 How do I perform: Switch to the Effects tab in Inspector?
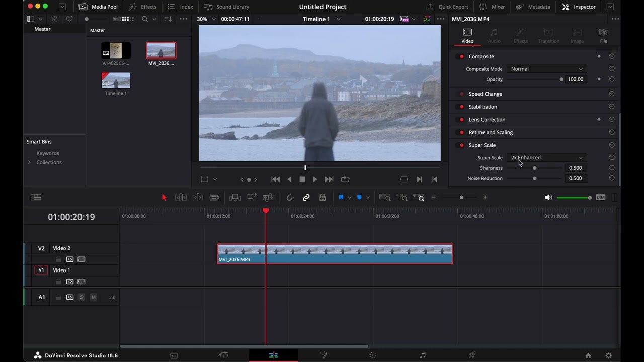coord(520,36)
